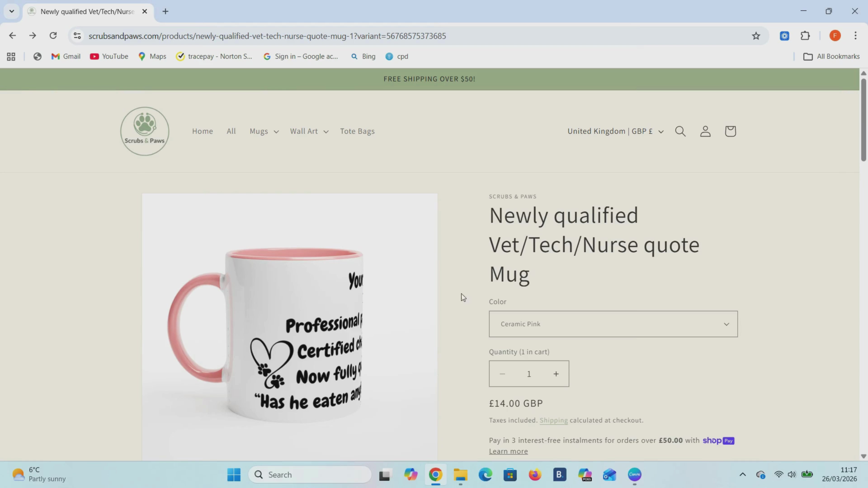This screenshot has height=488, width=868.
Task: Open Firefox from the taskbar
Action: pos(535,475)
